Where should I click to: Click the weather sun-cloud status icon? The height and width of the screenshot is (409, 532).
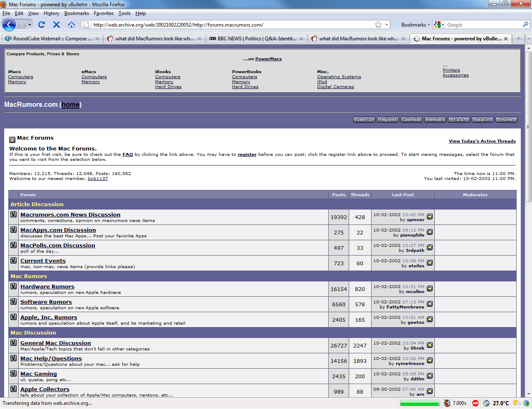pyautogui.click(x=517, y=403)
